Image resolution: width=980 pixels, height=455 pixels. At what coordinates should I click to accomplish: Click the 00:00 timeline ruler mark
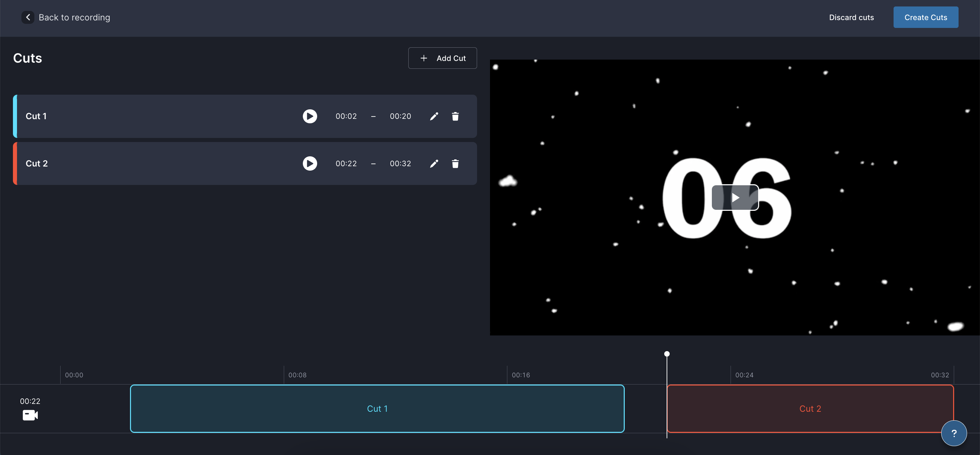point(74,375)
